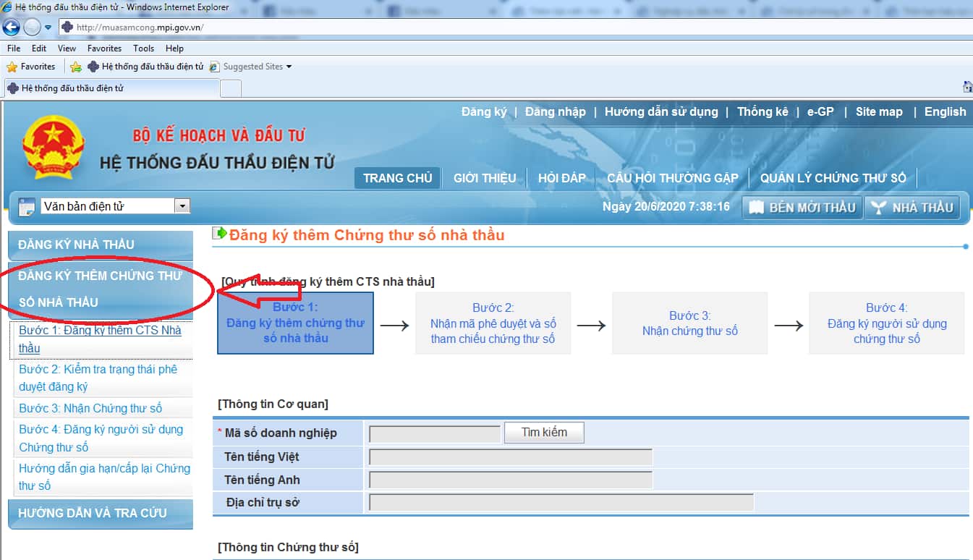The image size is (973, 560).
Task: Click the green arrow icon beside page heading
Action: coord(219,234)
